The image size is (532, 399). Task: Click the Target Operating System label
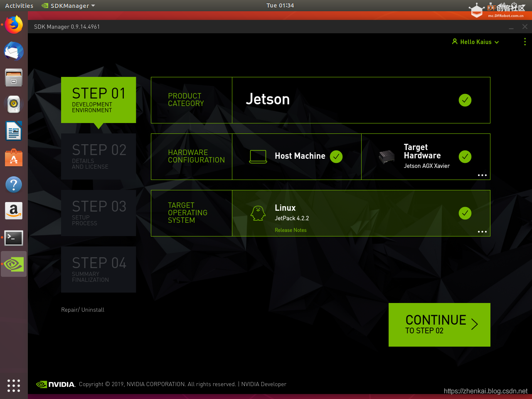187,213
